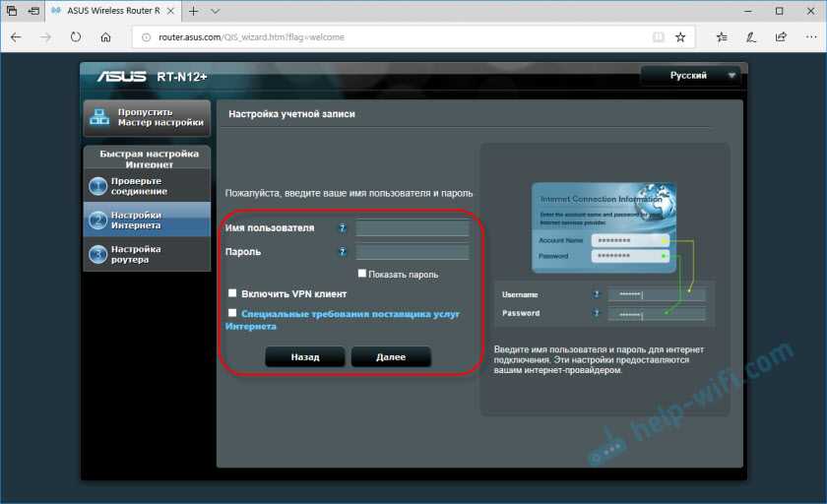The width and height of the screenshot is (827, 504).
Task: Expand the browser tab list chevron
Action: coord(217,11)
